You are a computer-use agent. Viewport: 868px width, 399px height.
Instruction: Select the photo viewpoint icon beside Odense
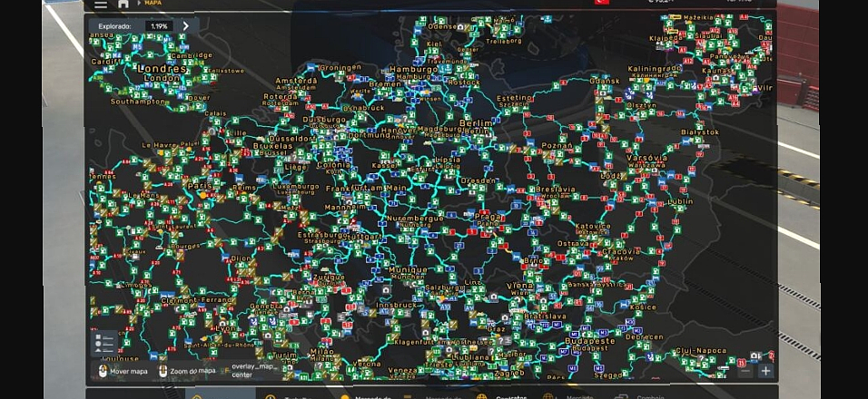[460, 26]
